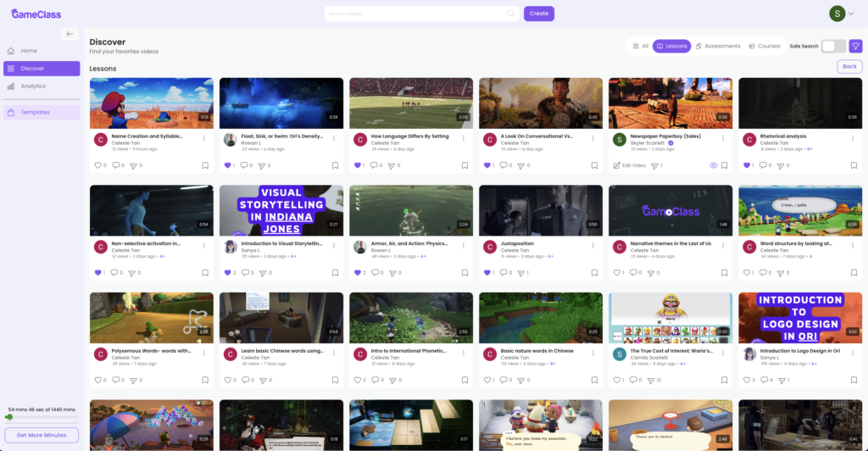Open options menu for Basic nature words
The height and width of the screenshot is (451, 868).
pyautogui.click(x=593, y=353)
